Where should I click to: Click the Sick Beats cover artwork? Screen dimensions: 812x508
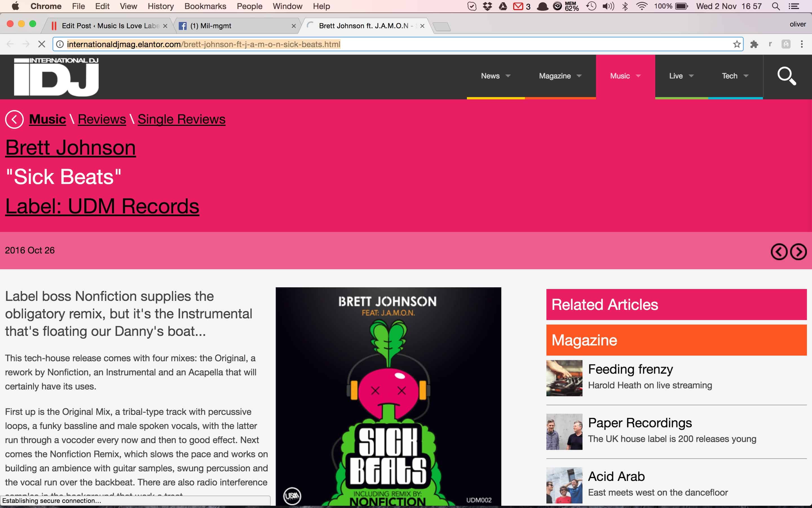[388, 397]
